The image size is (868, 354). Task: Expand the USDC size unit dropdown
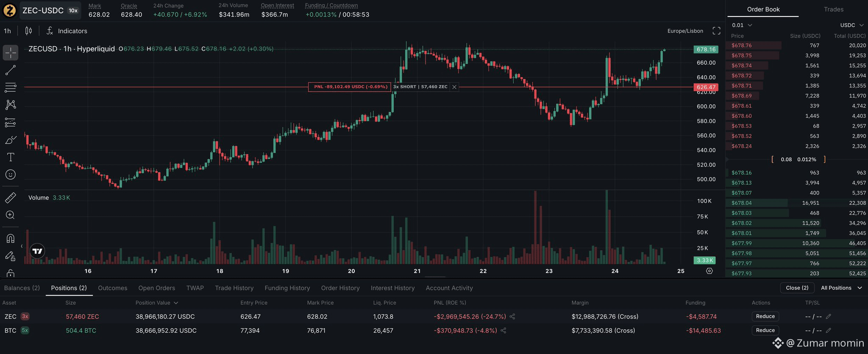[851, 25]
